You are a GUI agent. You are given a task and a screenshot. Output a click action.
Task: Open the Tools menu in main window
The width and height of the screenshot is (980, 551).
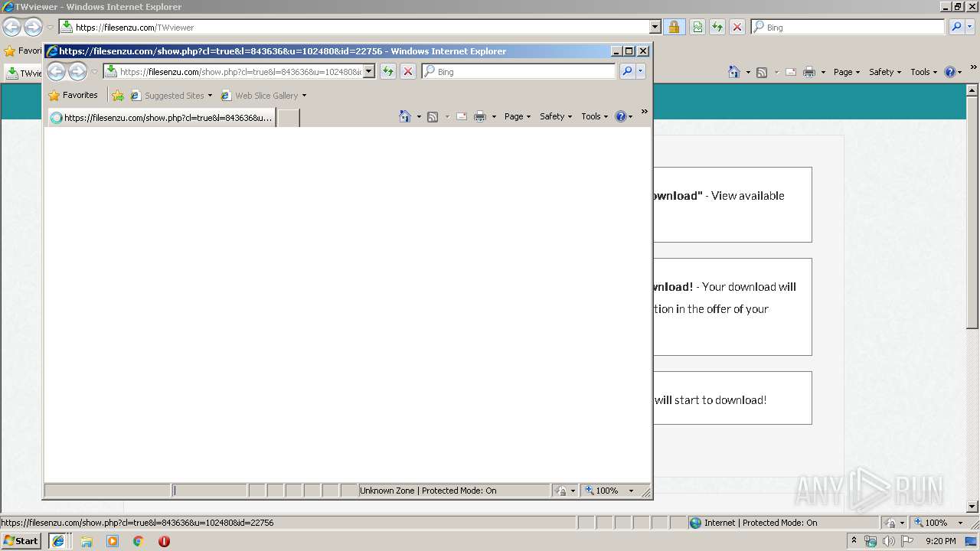pyautogui.click(x=924, y=72)
